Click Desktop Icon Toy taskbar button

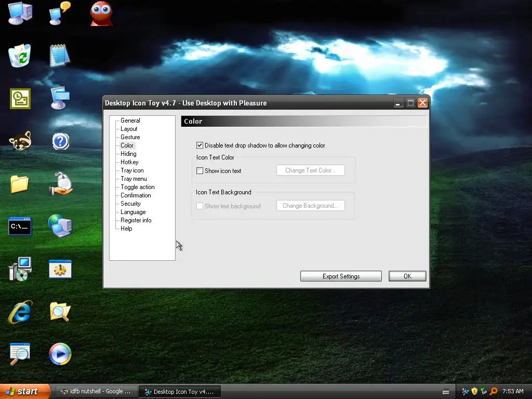pos(180,392)
